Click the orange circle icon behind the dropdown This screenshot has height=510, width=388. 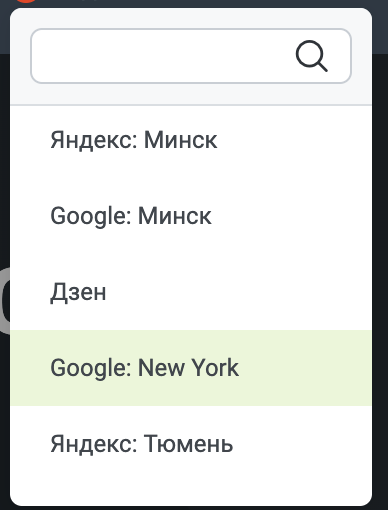pyautogui.click(x=26, y=1)
